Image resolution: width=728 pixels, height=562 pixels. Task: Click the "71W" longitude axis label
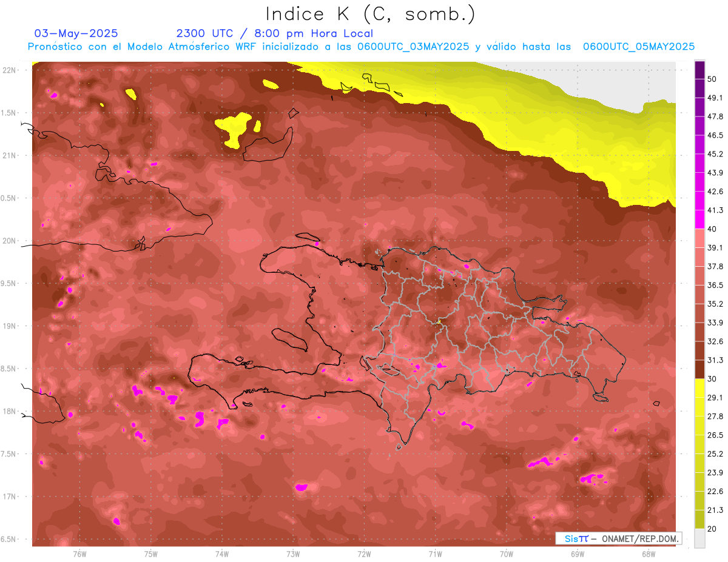tap(435, 554)
